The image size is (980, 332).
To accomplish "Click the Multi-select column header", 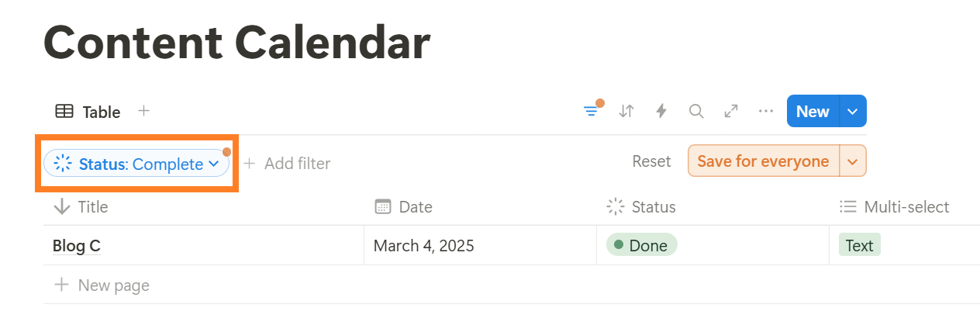I will point(906,207).
